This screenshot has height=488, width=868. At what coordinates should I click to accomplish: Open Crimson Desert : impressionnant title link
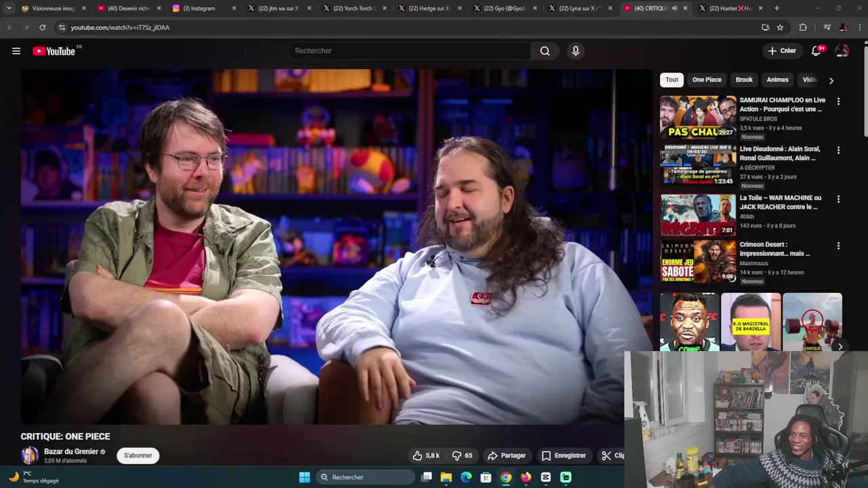tap(775, 249)
